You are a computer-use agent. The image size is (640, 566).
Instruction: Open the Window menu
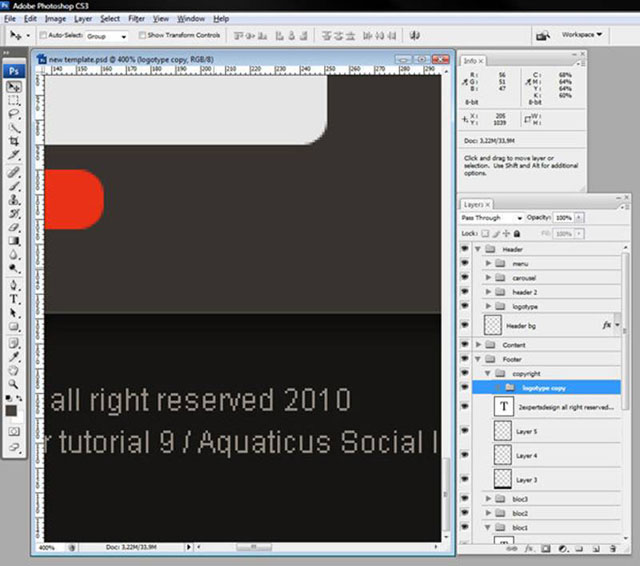point(191,19)
